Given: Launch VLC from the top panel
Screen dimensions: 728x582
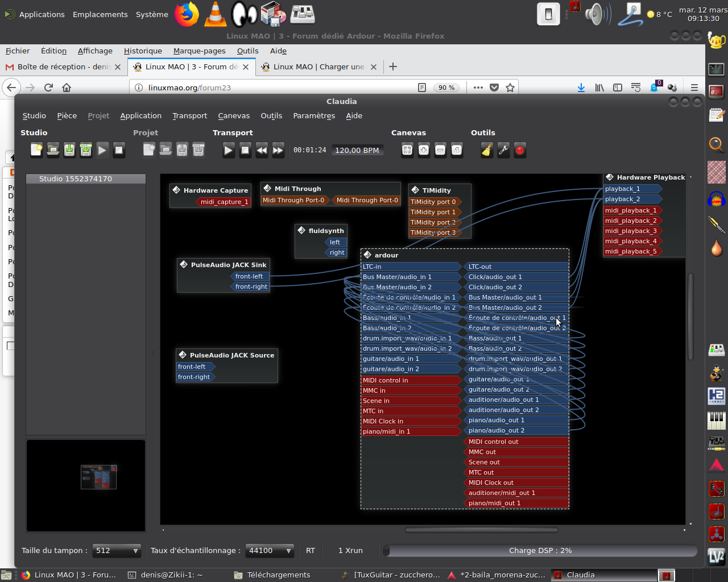Looking at the screenshot, I should click(x=215, y=14).
